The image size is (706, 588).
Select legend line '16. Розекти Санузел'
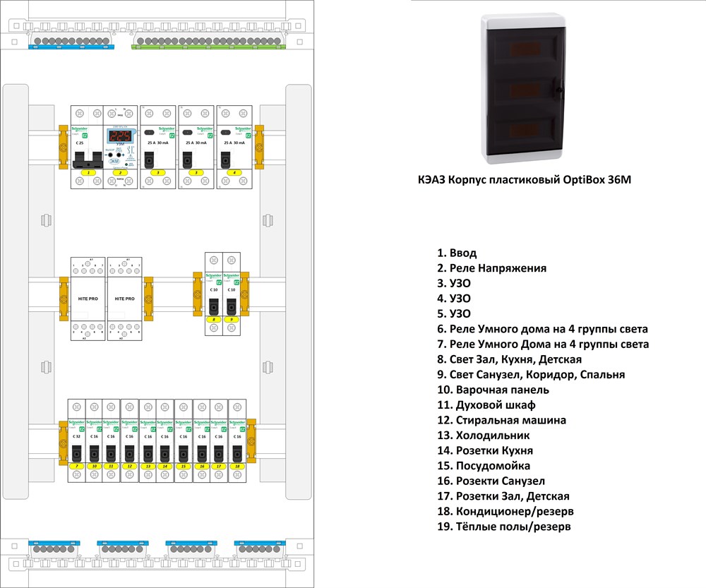491,481
